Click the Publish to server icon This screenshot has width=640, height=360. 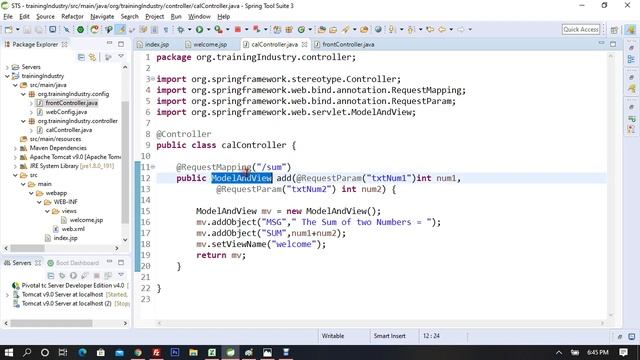(x=108, y=276)
